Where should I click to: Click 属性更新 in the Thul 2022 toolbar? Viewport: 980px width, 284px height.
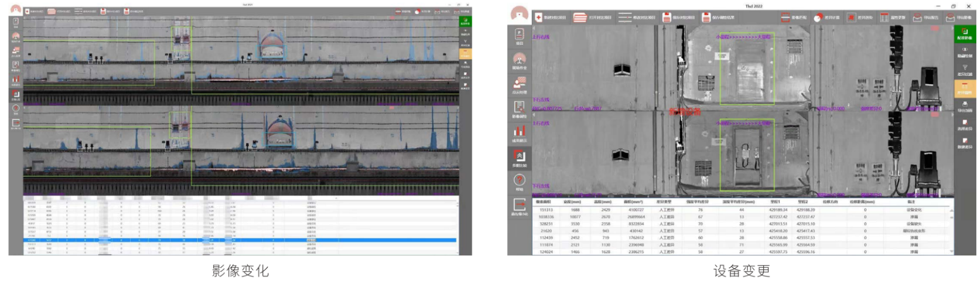tap(893, 18)
